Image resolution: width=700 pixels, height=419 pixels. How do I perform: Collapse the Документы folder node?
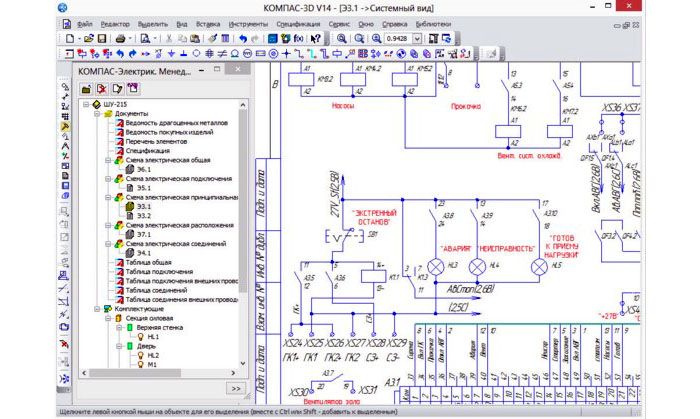[97, 114]
